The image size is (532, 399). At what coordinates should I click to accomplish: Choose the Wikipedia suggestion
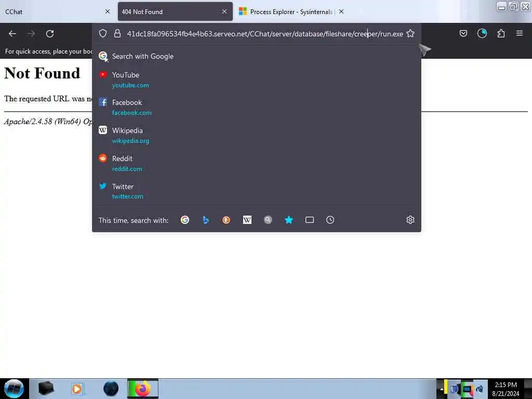point(257,136)
